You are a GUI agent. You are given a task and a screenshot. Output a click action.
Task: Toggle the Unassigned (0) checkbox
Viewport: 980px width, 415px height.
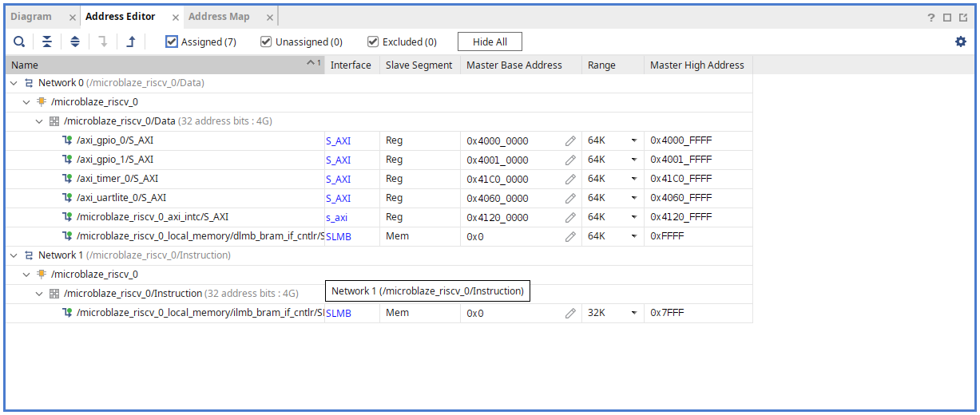click(266, 41)
